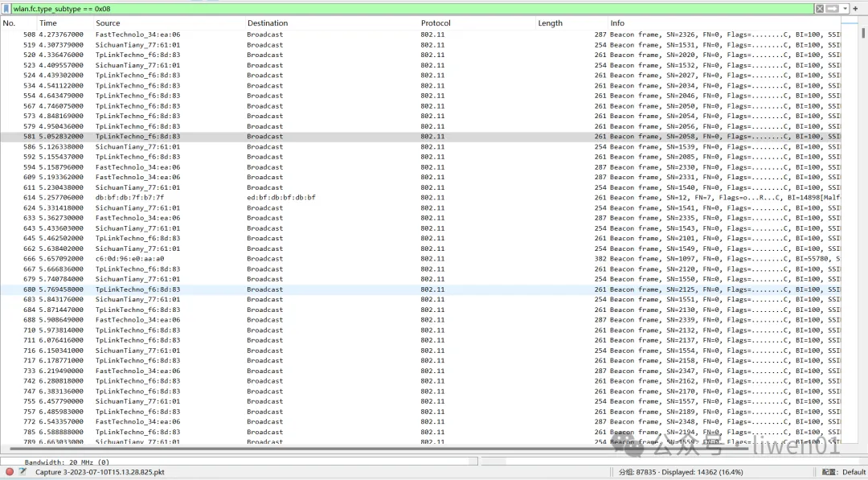Add a filter button with plus icon
The width and height of the screenshot is (868, 480).
click(856, 8)
